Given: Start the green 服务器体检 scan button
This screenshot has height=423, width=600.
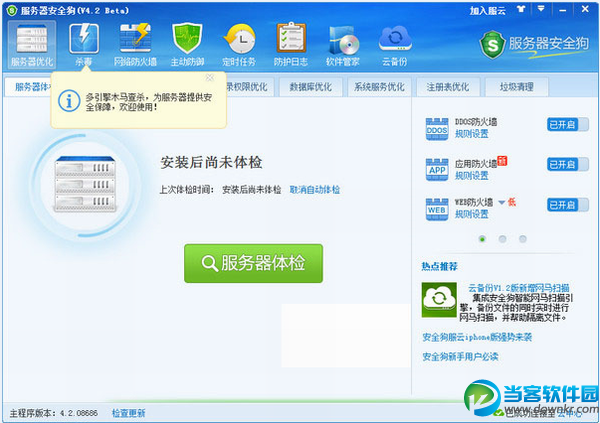Looking at the screenshot, I should 253,263.
